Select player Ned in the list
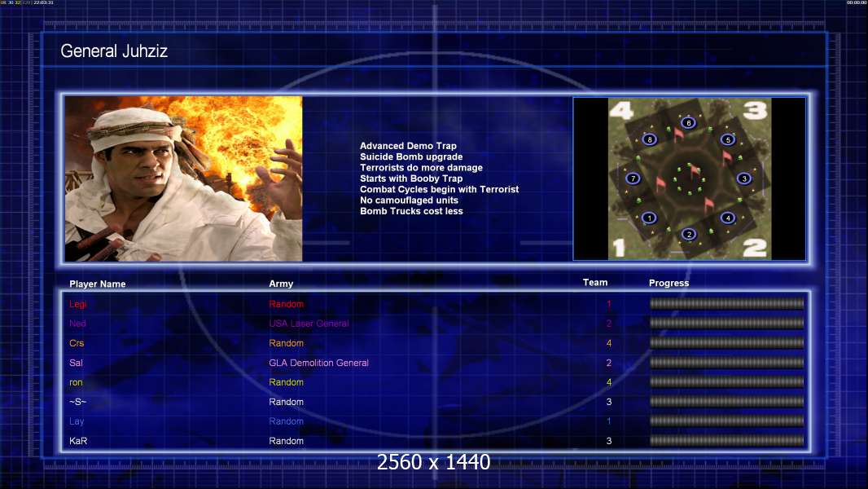Image resolution: width=868 pixels, height=489 pixels. point(77,324)
